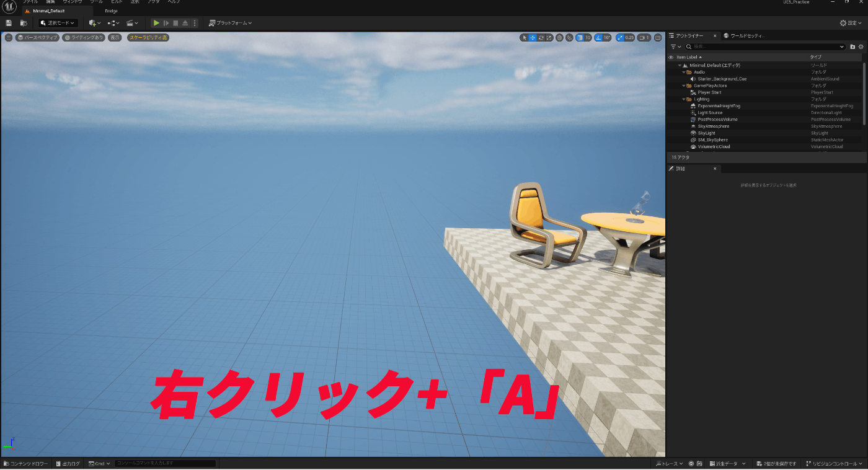Open the Outliner settings gear
Screen dimensions: 868x470
click(861, 47)
